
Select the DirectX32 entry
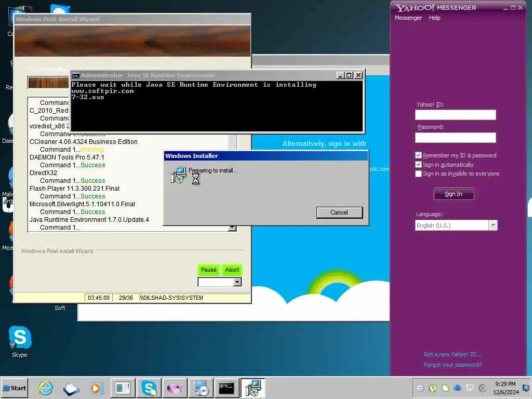pyautogui.click(x=44, y=172)
